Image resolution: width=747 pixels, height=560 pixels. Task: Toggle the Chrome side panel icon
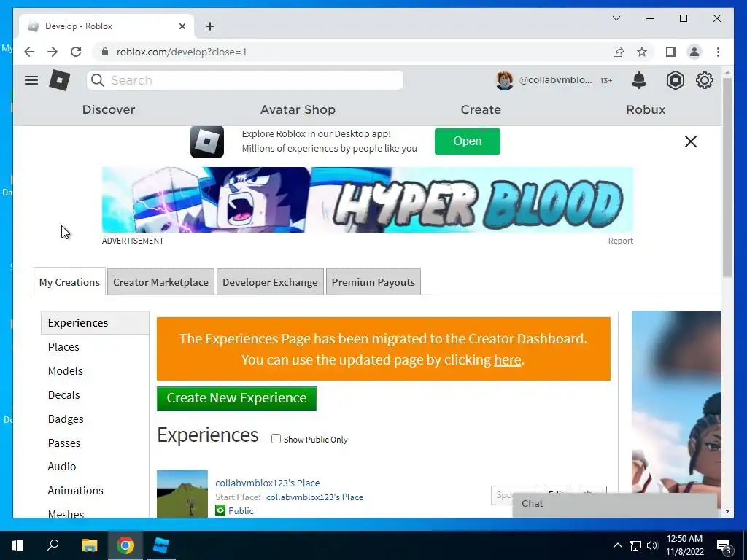[671, 52]
